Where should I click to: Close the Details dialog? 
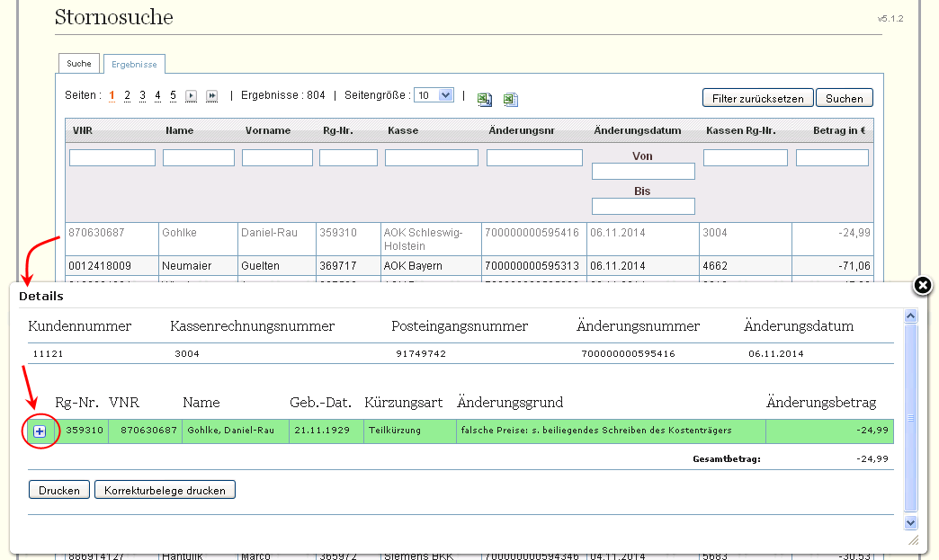(923, 286)
